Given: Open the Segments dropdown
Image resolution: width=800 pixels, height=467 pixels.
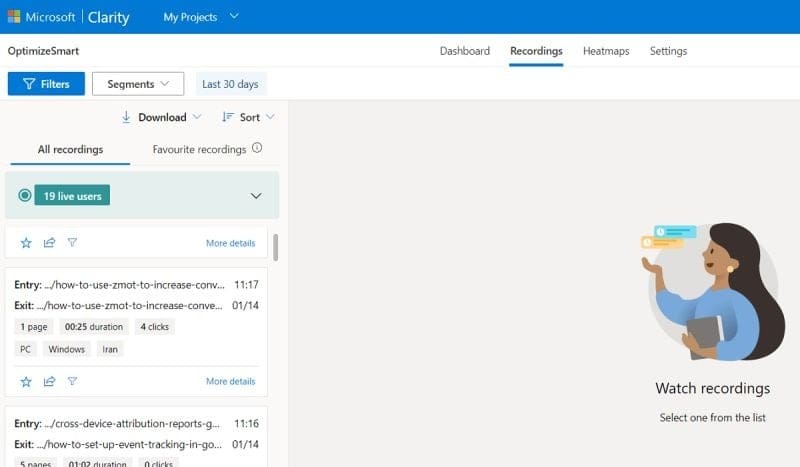Looking at the screenshot, I should coord(138,84).
